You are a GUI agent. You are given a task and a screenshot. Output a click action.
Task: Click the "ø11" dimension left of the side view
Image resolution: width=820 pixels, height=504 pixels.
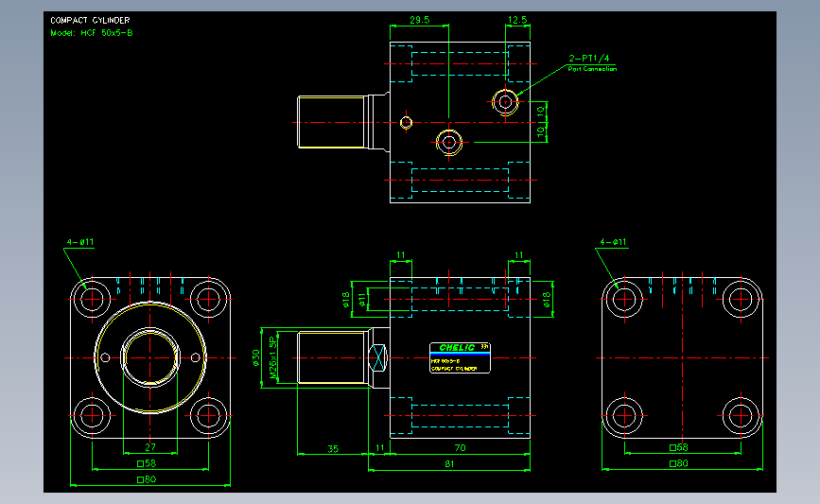[x=362, y=300]
